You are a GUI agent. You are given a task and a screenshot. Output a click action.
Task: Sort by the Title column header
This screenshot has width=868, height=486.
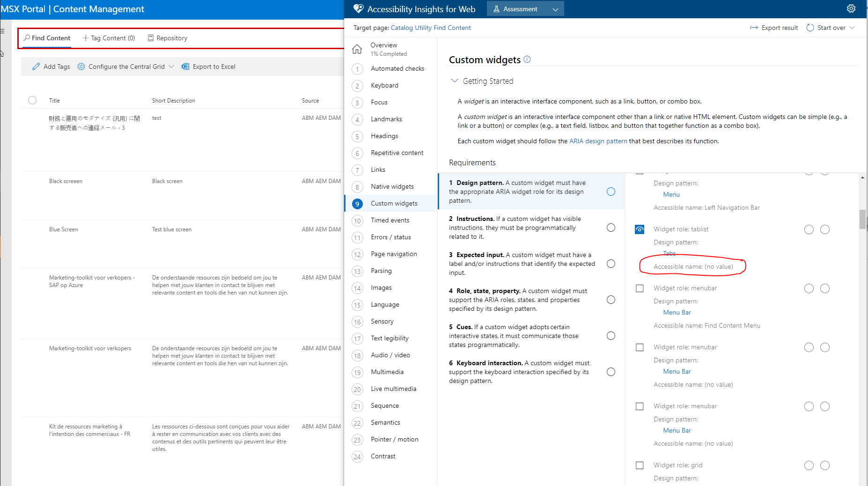[54, 100]
